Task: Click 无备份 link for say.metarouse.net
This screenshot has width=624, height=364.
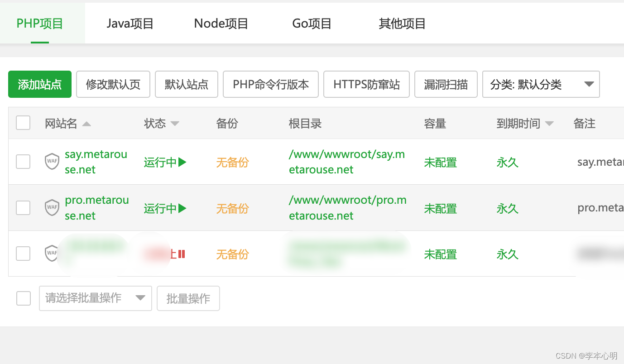Action: pos(232,162)
